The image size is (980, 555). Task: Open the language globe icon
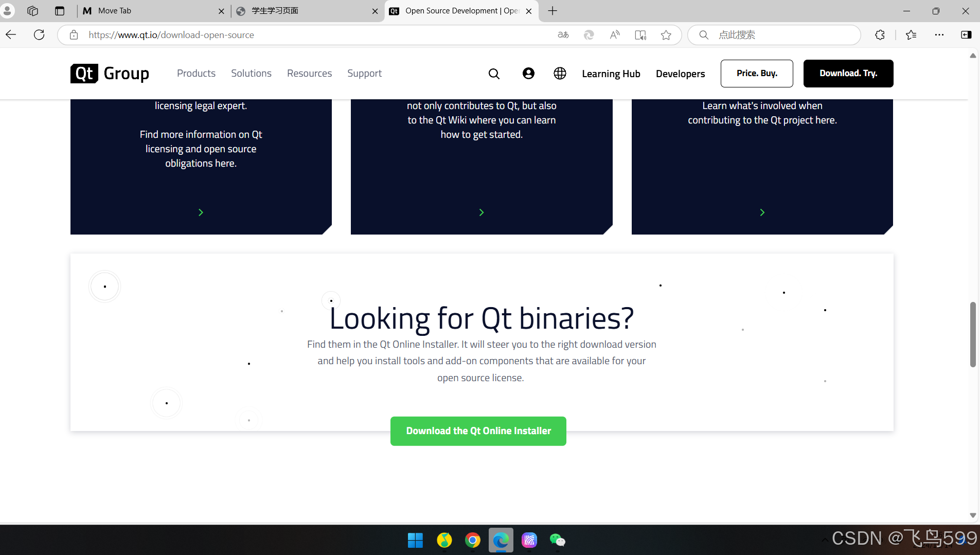pos(560,74)
